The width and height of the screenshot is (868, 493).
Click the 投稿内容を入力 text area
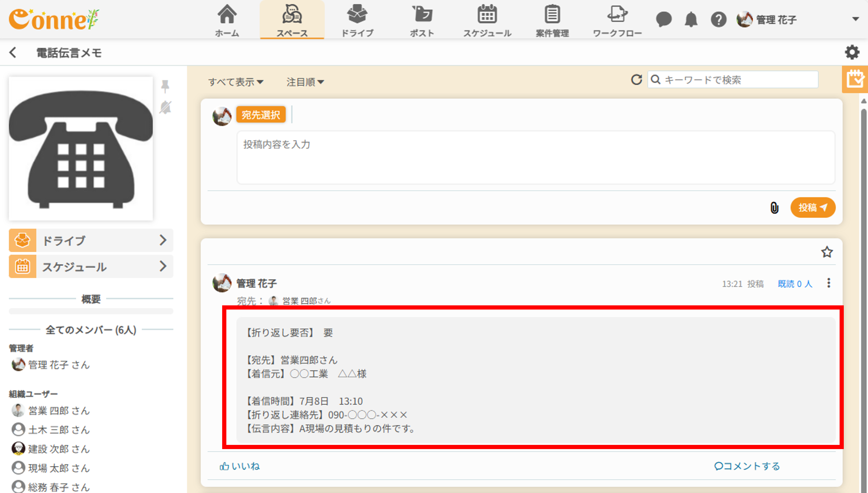(536, 157)
